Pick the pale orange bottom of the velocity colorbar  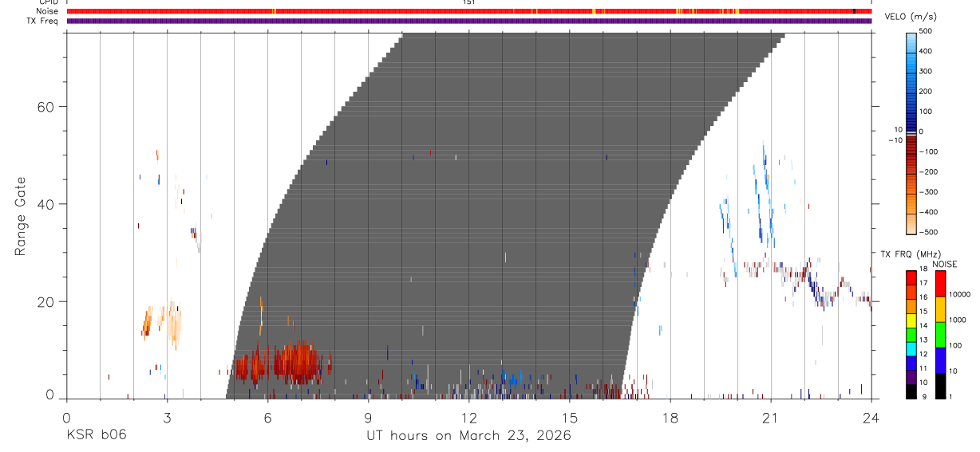[x=911, y=223]
